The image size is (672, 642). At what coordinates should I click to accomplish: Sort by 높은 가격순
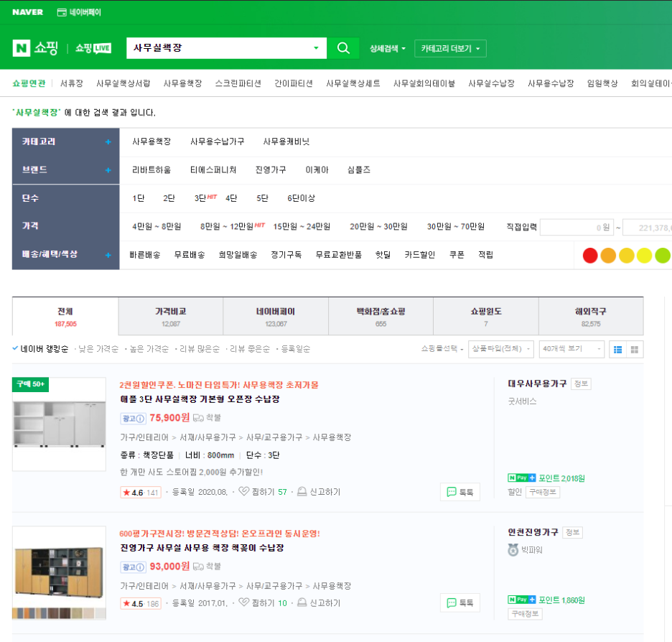149,349
